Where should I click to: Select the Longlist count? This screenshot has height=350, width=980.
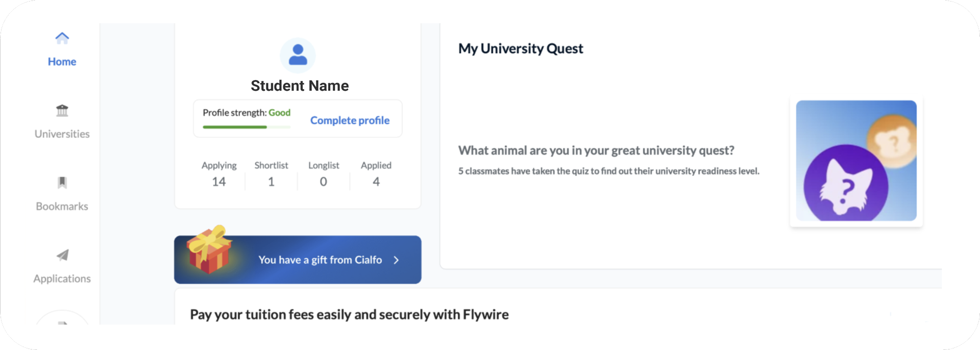click(324, 182)
